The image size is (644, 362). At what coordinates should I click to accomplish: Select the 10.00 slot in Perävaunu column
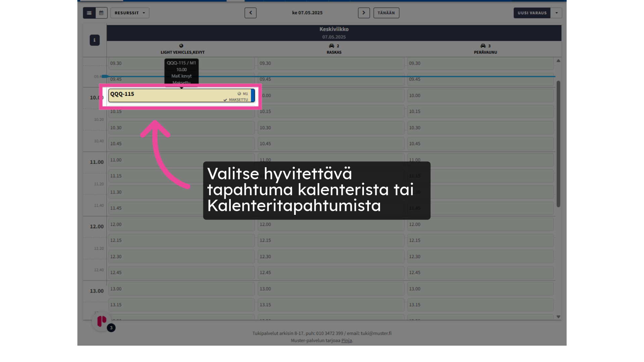[480, 96]
